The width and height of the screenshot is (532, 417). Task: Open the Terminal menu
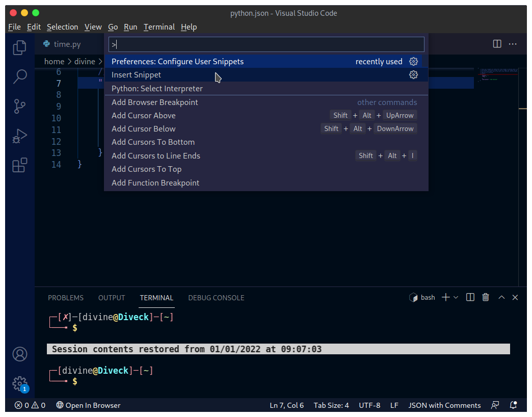pyautogui.click(x=159, y=27)
